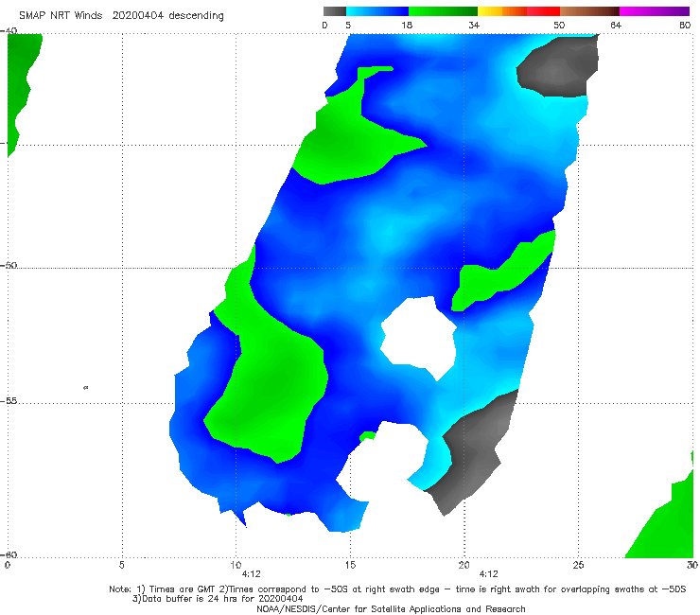This screenshot has height=615, width=700.
Task: Pick the green segment of the color bar
Action: coord(443,11)
